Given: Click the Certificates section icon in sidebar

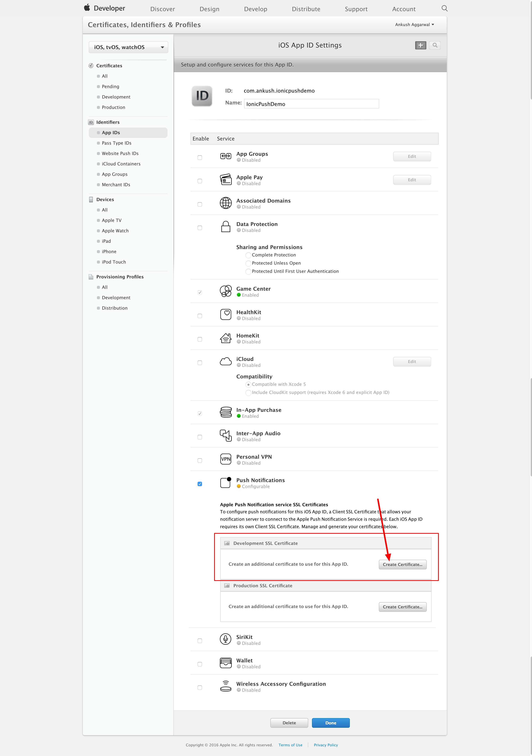Looking at the screenshot, I should coord(91,66).
